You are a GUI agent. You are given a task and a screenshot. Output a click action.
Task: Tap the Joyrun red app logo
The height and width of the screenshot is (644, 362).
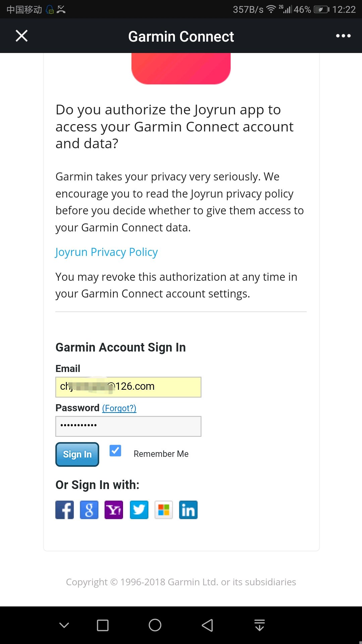(181, 68)
